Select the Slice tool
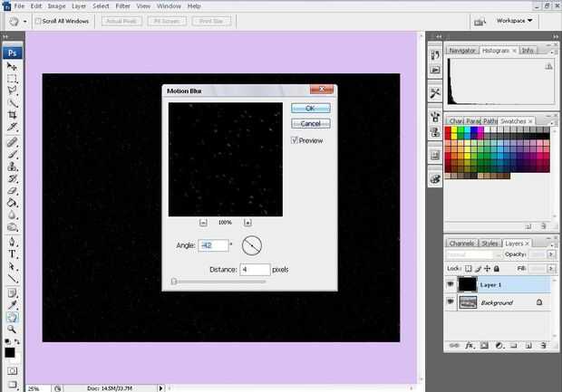Viewport: 562px width, 392px height. [x=12, y=127]
